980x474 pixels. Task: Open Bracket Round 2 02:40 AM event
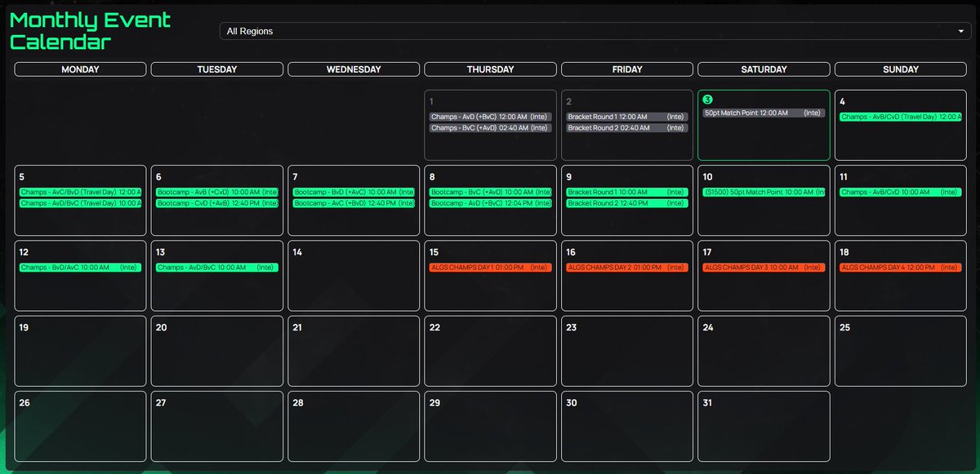(x=627, y=128)
